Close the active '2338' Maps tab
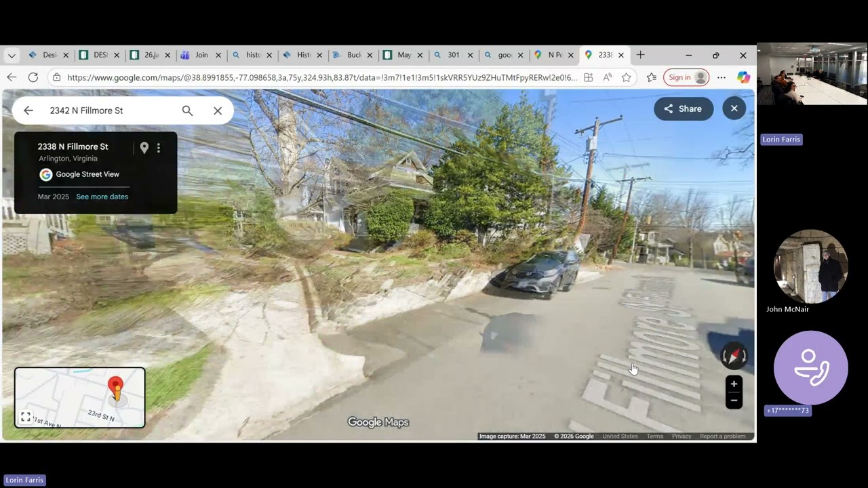Screen dimensions: 868x488 (x=620, y=56)
